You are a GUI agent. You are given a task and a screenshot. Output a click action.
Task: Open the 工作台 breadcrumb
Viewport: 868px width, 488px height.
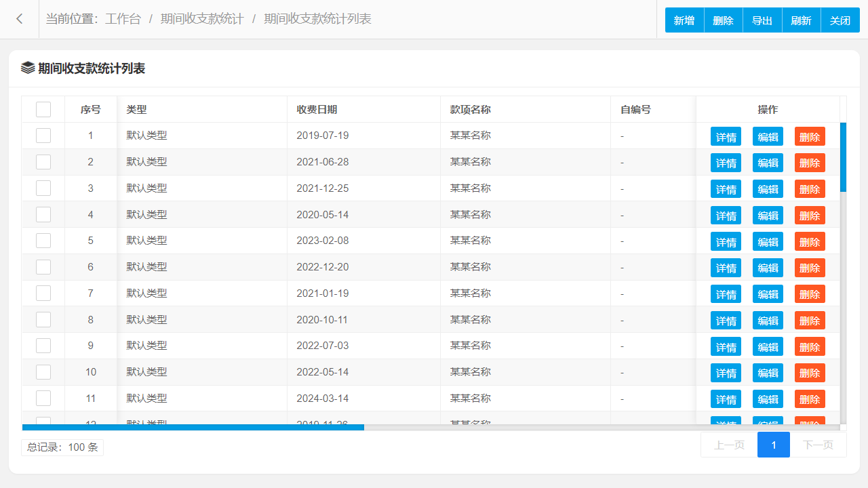[123, 19]
